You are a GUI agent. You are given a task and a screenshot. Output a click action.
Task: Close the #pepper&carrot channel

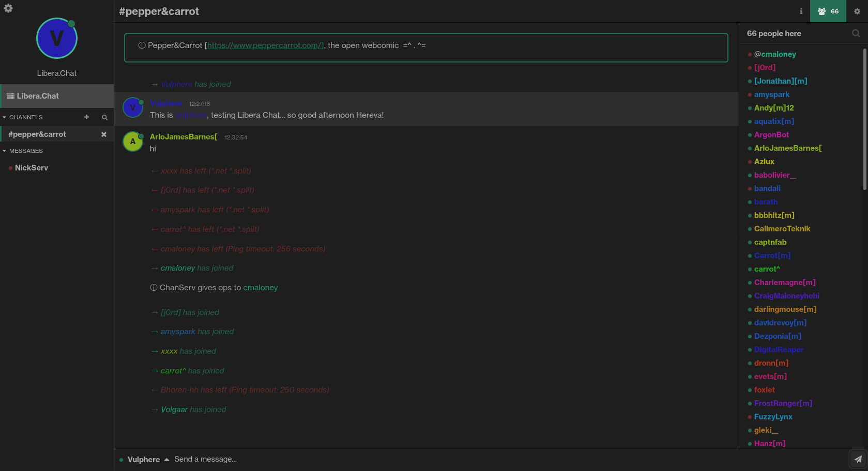pos(103,134)
